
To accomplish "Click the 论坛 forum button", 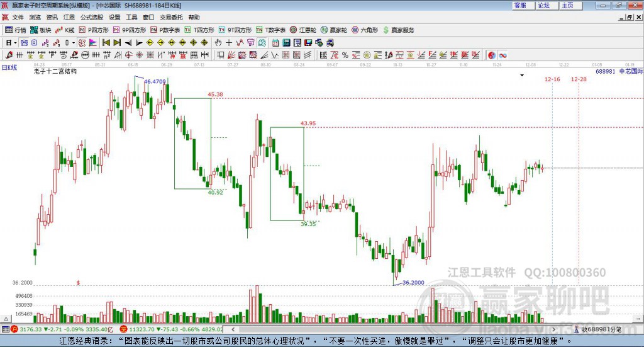I will click(547, 5).
